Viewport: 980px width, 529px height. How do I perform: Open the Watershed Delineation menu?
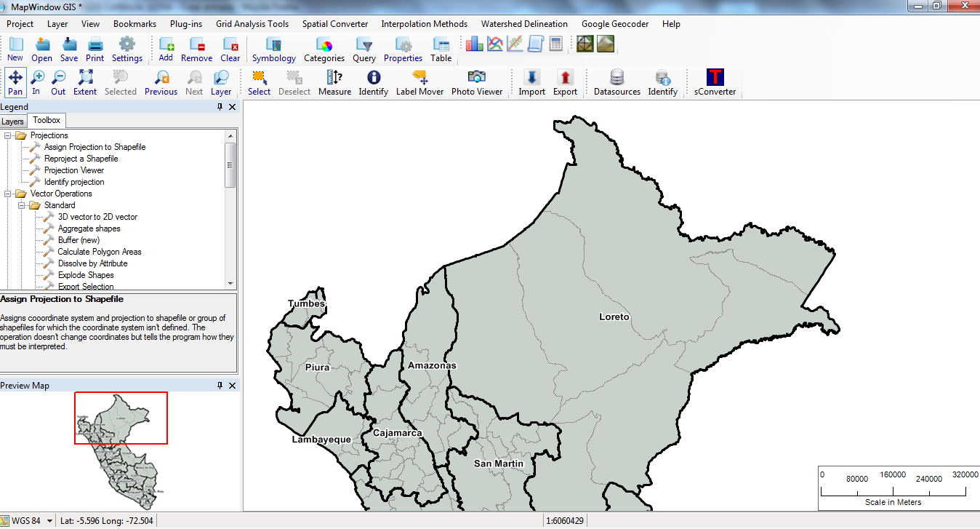[x=524, y=23]
